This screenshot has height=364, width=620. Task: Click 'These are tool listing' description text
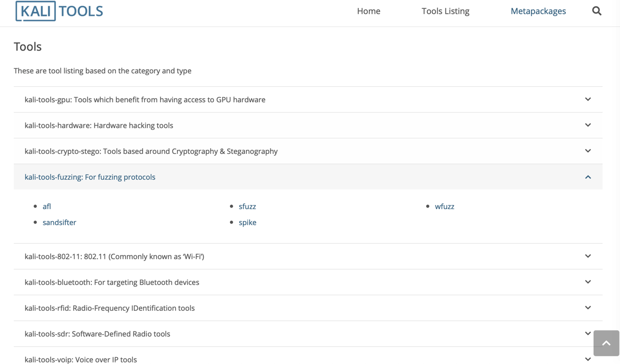(x=102, y=71)
